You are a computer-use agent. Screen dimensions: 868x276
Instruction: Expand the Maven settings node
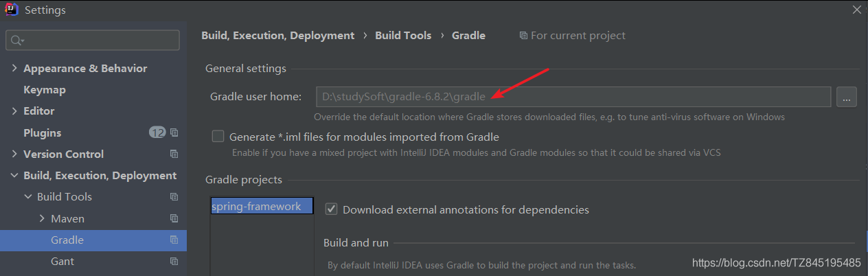point(41,218)
